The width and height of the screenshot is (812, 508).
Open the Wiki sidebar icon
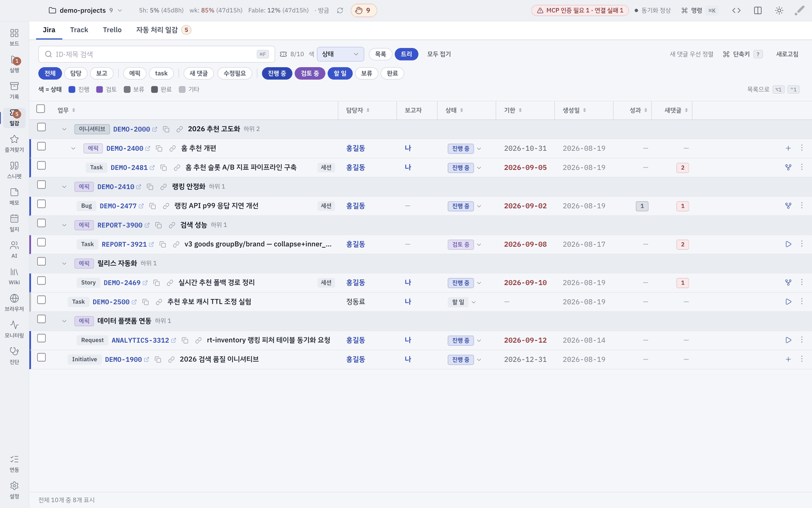(14, 276)
